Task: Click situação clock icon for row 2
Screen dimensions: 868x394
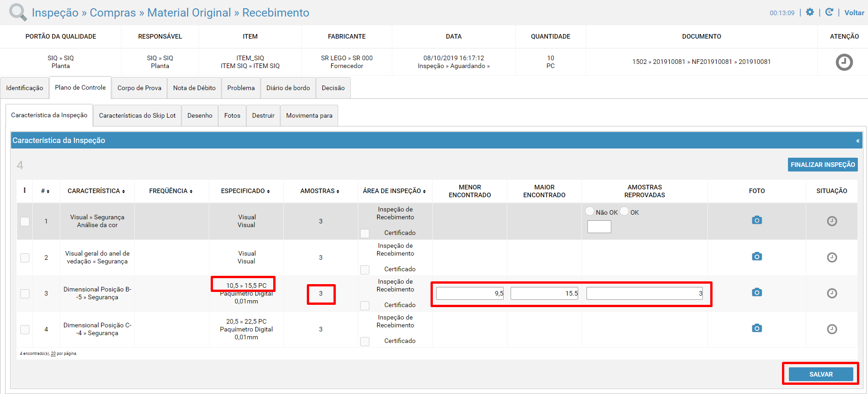Action: [832, 257]
